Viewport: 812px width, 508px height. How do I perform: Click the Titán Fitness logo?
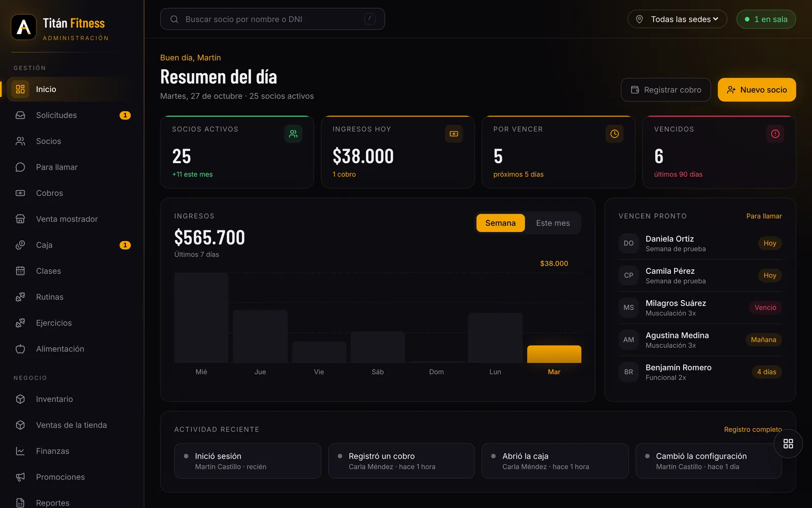point(24,27)
